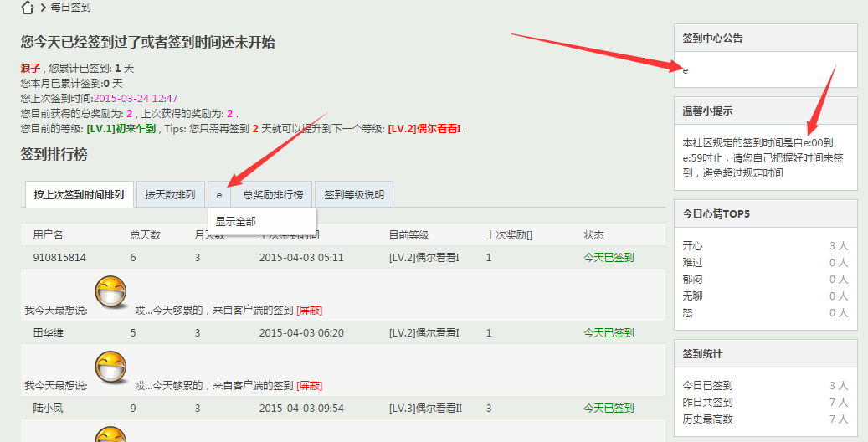Click the time 2015-04-03 09:54
The image size is (868, 442).
coord(301,409)
